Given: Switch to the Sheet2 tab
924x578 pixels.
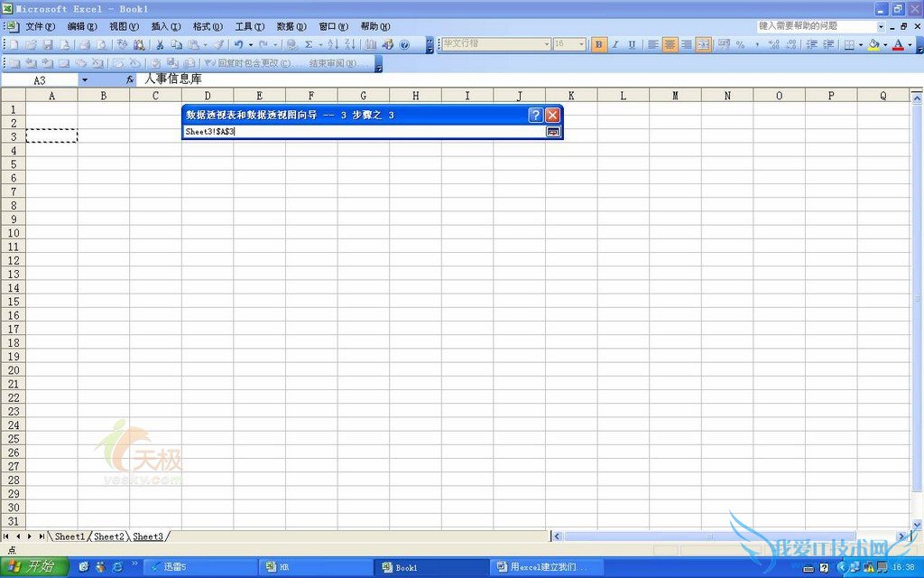Looking at the screenshot, I should click(109, 536).
